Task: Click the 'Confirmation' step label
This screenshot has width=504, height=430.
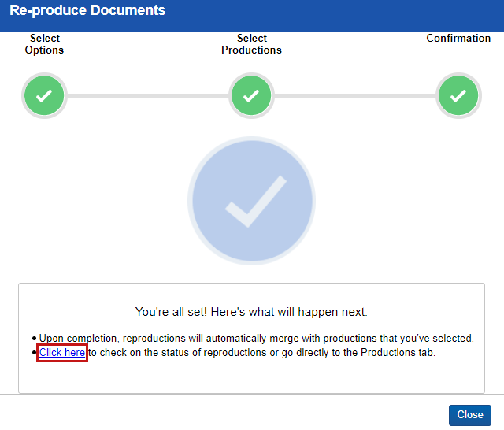Action: 458,39
